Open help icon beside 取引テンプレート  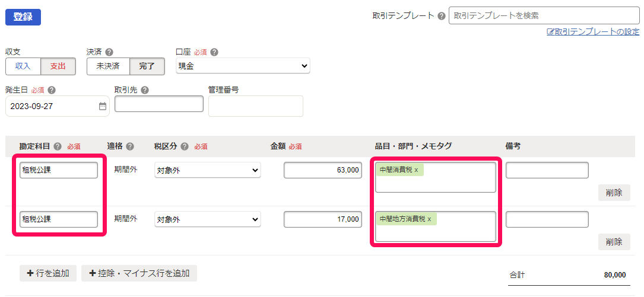coord(442,16)
